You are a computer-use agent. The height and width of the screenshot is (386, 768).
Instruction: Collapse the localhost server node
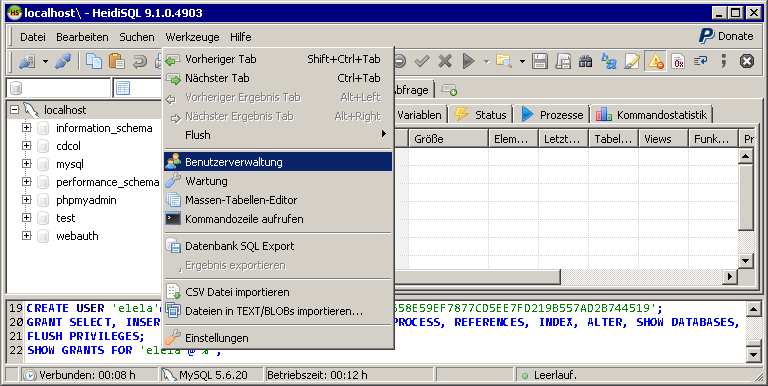14,110
